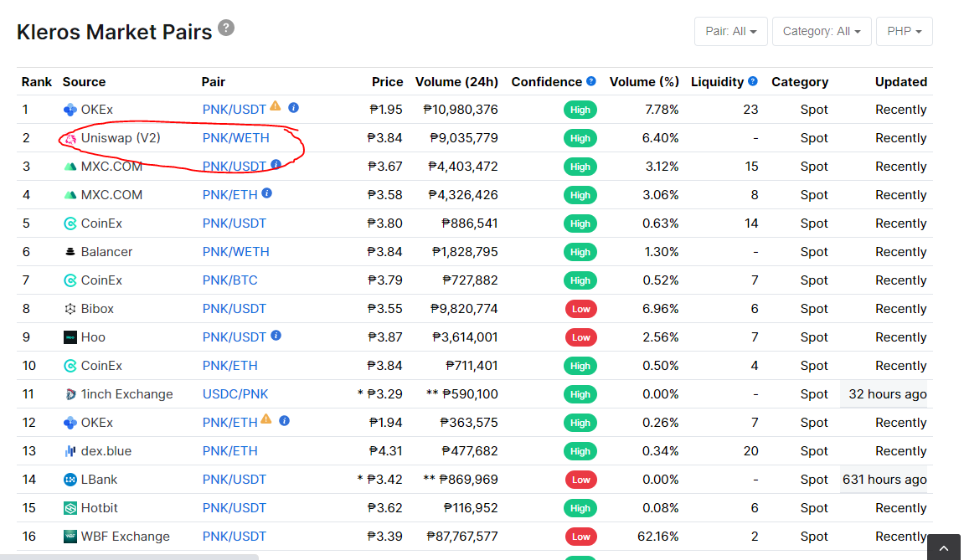Click the horizontal scrollbar at the bottom
This screenshot has height=560, width=964.
(129, 557)
